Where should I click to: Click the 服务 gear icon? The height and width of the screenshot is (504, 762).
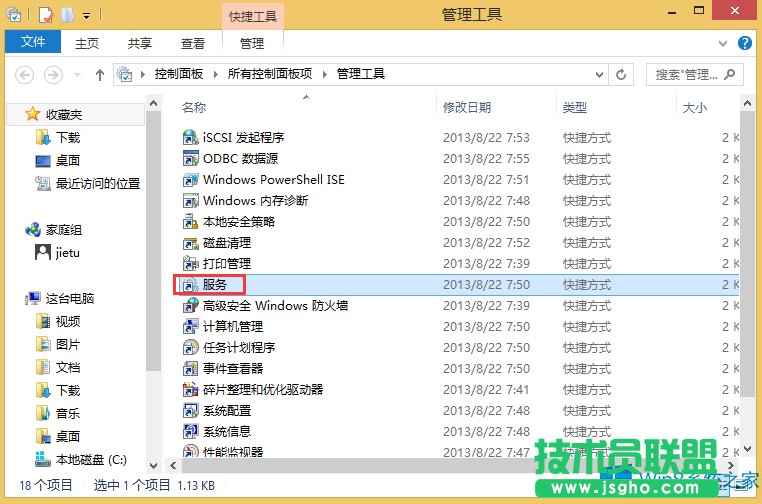click(190, 285)
